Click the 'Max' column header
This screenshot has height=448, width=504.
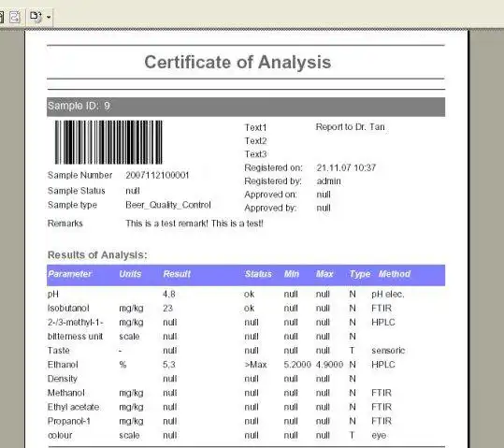pyautogui.click(x=324, y=274)
